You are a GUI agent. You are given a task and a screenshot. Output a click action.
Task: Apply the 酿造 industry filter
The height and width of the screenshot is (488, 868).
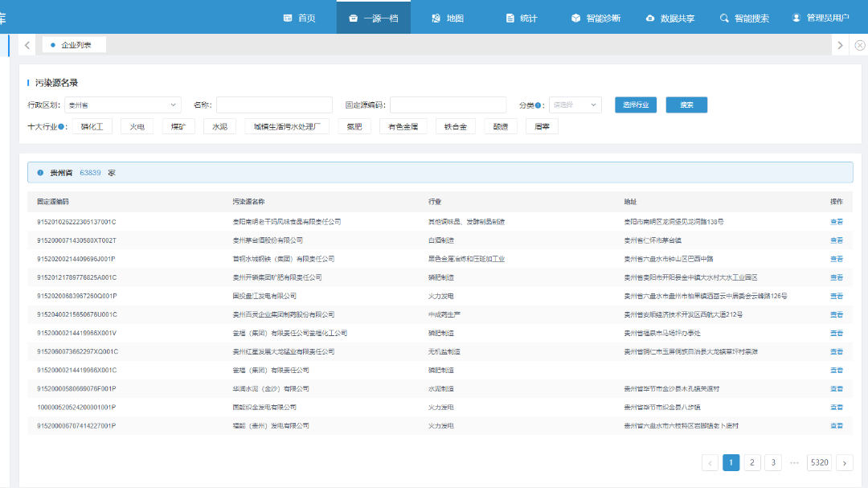pos(501,126)
